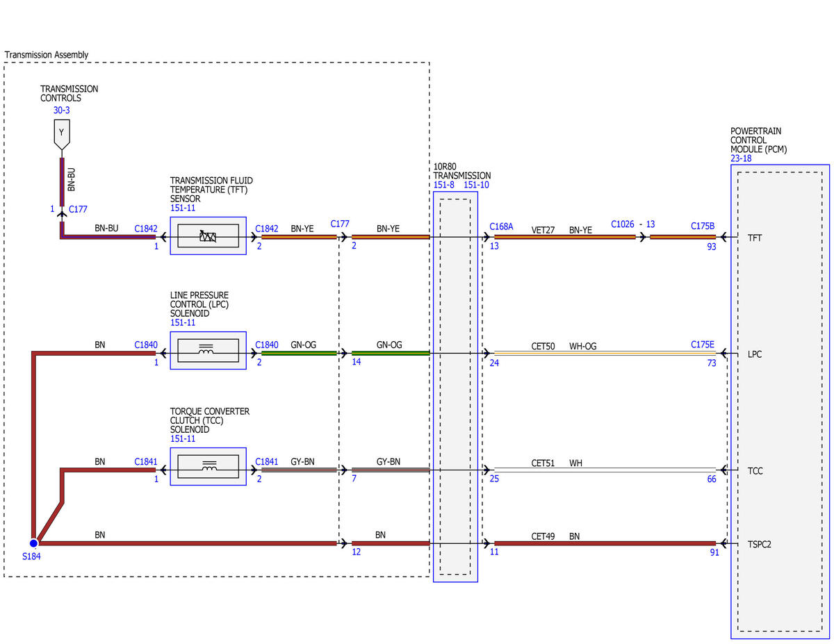Viewport: 834px width, 644px height.
Task: Click pin number 73 at C175E
Action: click(x=712, y=363)
